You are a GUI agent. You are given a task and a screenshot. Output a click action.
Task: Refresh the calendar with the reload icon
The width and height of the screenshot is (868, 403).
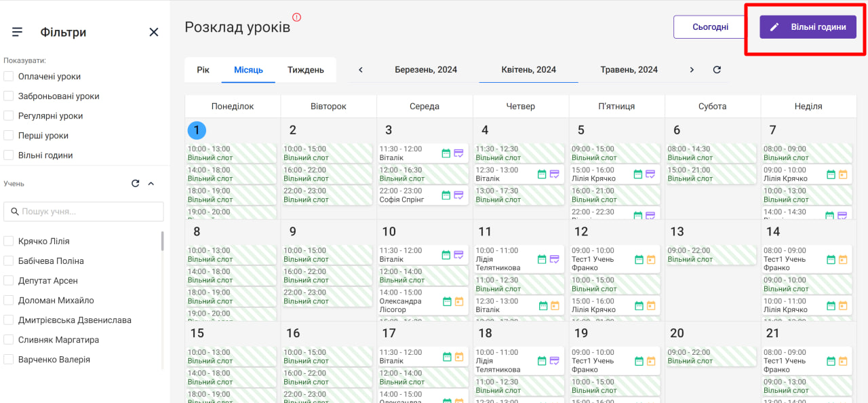[x=717, y=70]
